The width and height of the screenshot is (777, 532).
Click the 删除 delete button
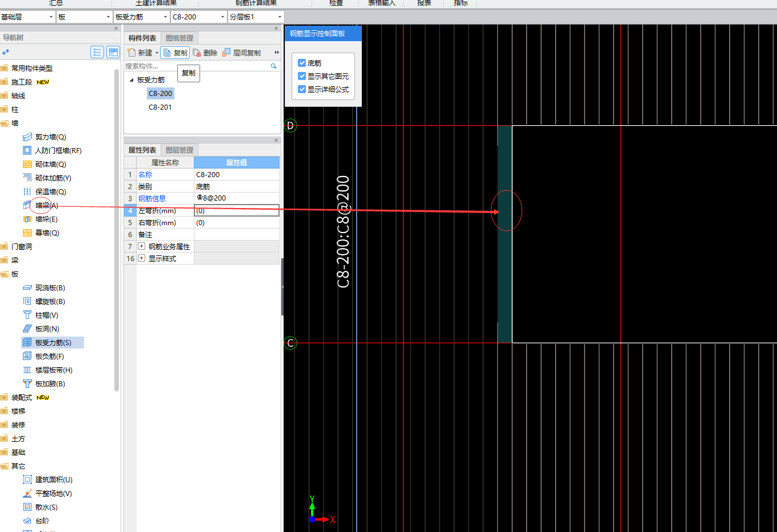[205, 53]
